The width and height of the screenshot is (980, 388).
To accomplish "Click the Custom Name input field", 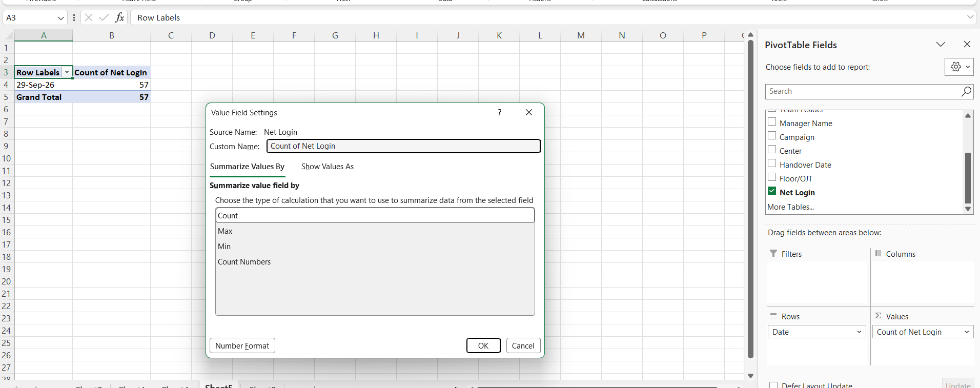I will [x=403, y=146].
